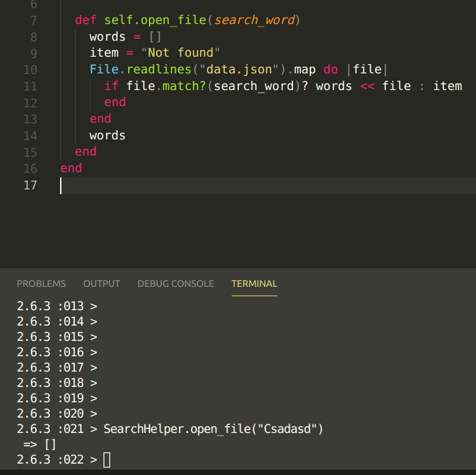Screen dimensions: 476x475
Task: Click the 'search_word' parameter on line 7
Action: 255,20
